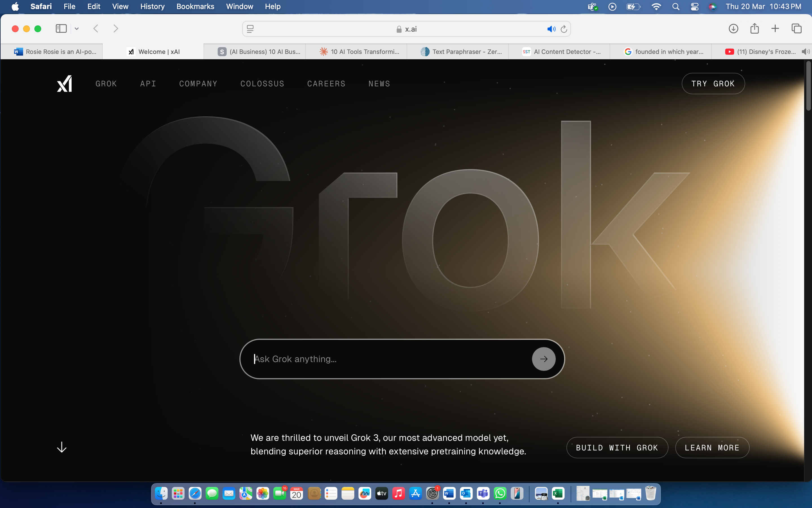This screenshot has height=508, width=812.
Task: Open the Bookmarks menu
Action: tap(195, 6)
